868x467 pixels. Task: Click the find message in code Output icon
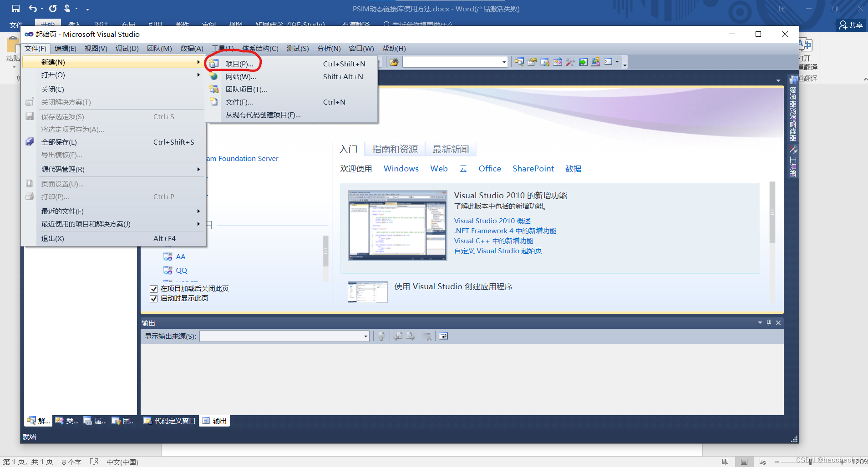(381, 336)
